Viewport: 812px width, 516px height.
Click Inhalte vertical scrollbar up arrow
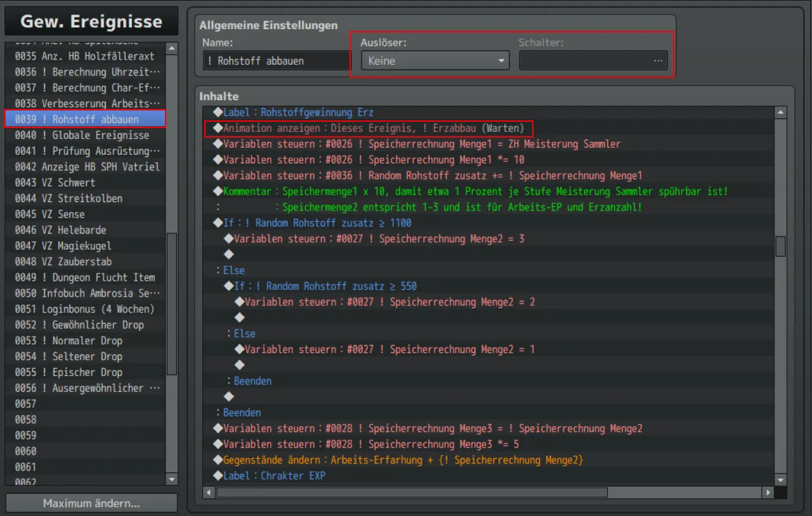pos(781,112)
